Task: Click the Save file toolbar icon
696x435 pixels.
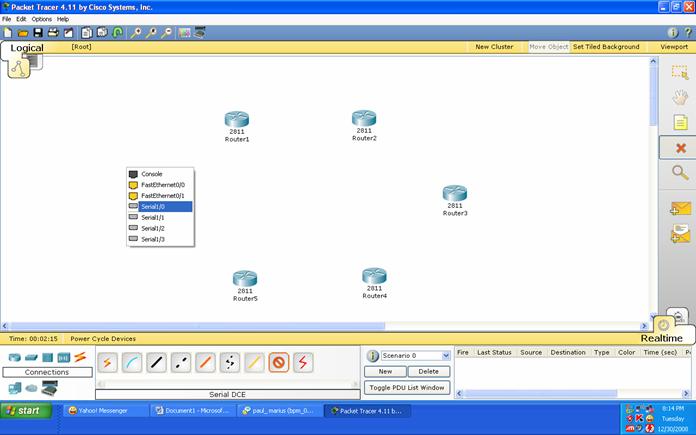Action: tap(38, 32)
